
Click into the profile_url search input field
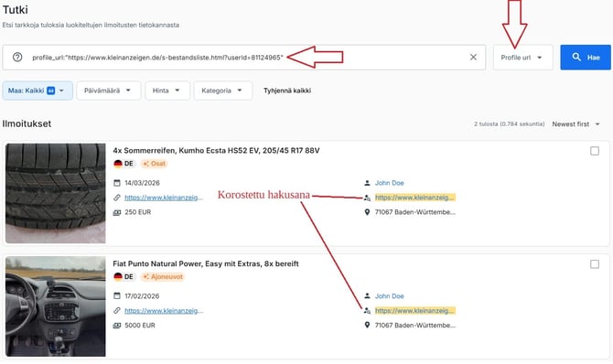[x=244, y=58]
